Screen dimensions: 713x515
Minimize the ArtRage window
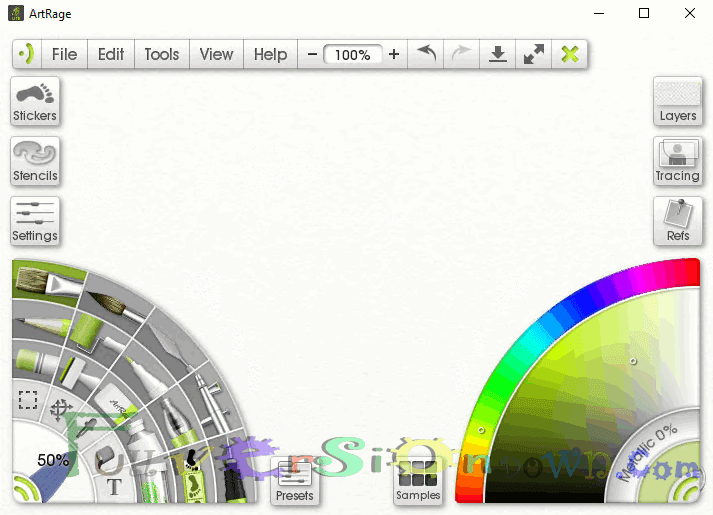tap(599, 13)
